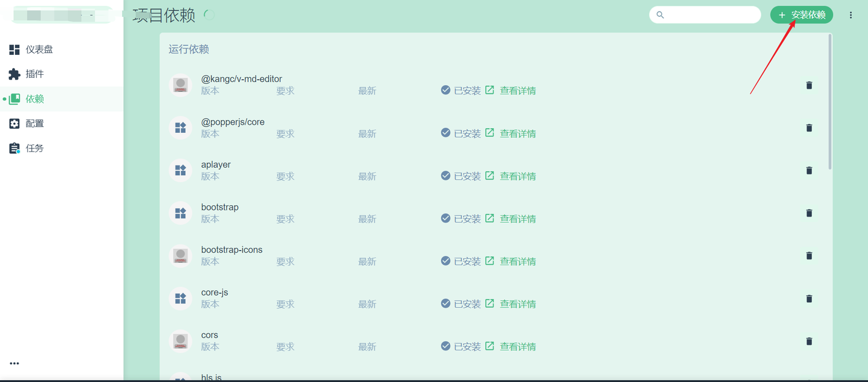The image size is (868, 382).
Task: Open the three-dot overflow menu at top right
Action: pos(851,14)
